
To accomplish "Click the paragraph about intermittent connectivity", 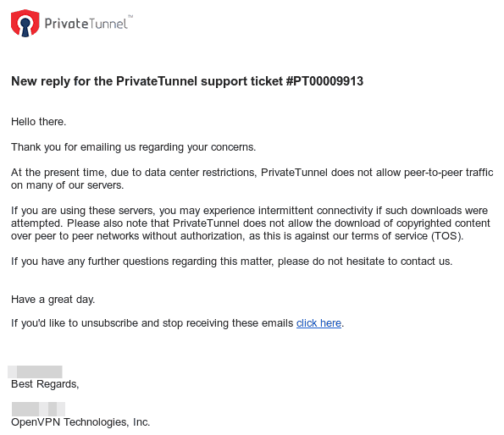I will (x=251, y=223).
